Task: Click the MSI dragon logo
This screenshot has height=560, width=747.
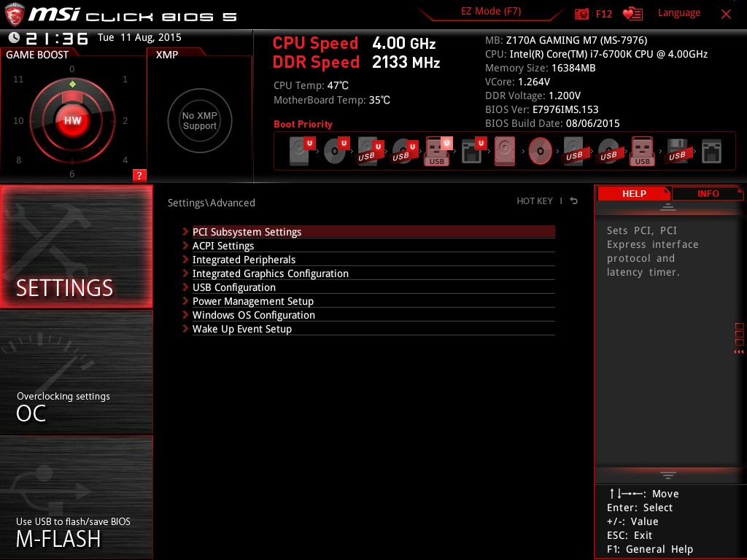Action: (15, 12)
